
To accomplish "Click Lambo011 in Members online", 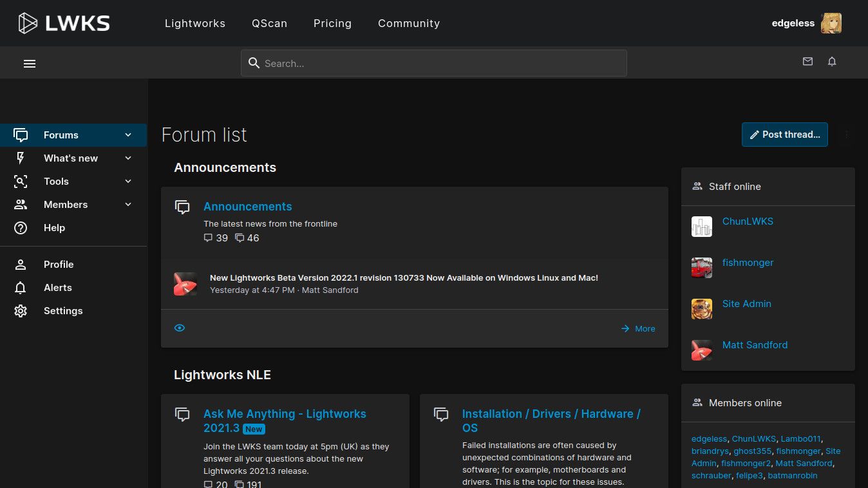I will (800, 439).
